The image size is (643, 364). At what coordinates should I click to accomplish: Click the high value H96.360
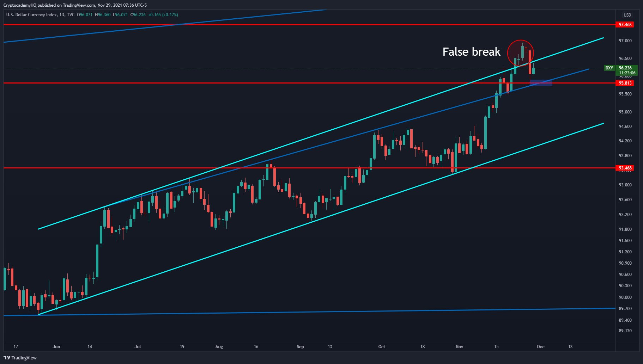pyautogui.click(x=103, y=15)
